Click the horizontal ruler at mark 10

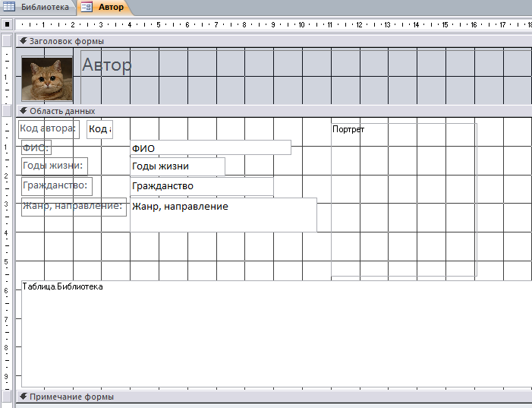tap(301, 24)
